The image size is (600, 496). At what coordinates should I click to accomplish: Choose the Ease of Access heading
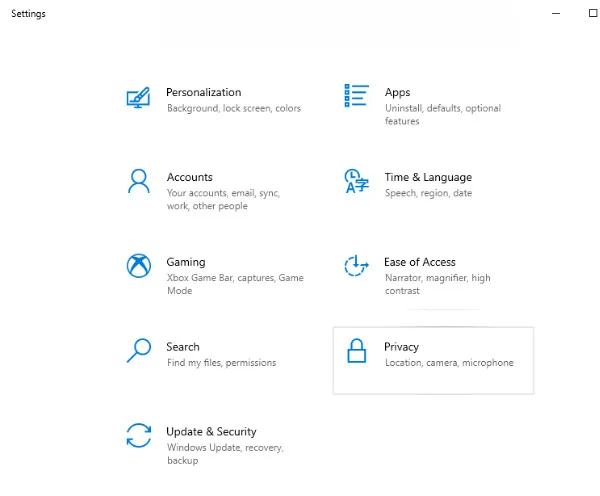pyautogui.click(x=419, y=262)
